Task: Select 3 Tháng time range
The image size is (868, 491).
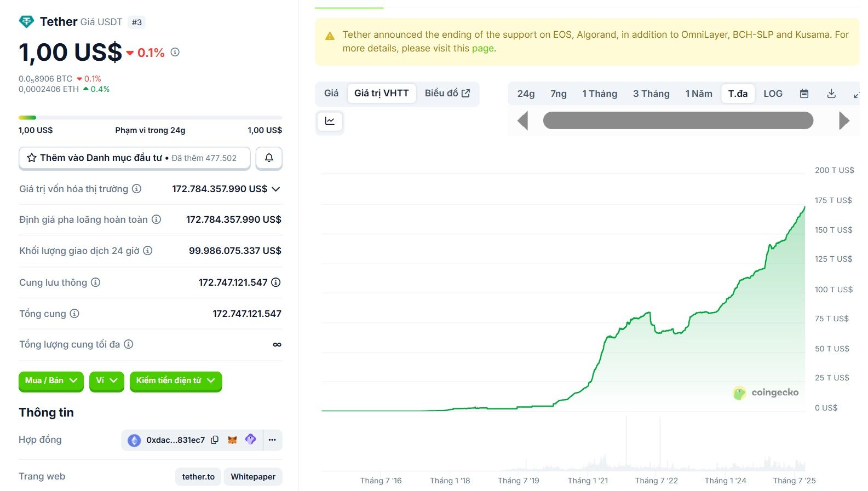Action: (651, 94)
